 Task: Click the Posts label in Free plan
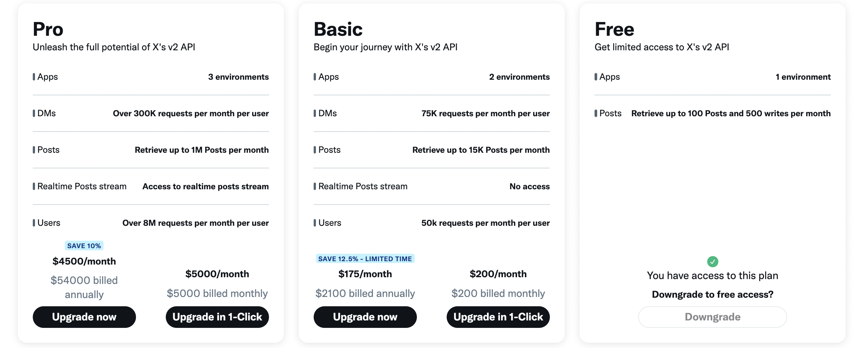(610, 113)
